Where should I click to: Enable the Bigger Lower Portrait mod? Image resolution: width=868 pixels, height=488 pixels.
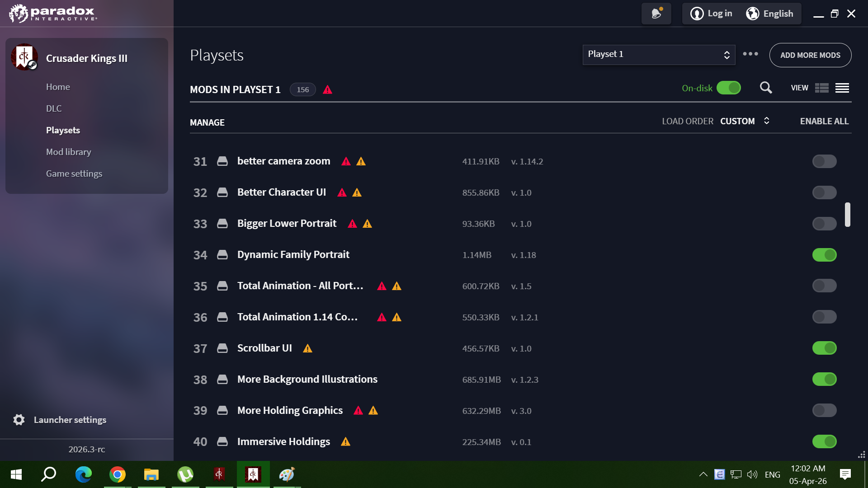coord(825,224)
